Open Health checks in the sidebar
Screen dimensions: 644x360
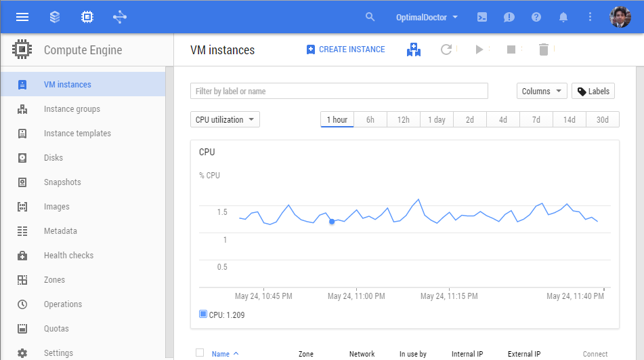coord(83,255)
